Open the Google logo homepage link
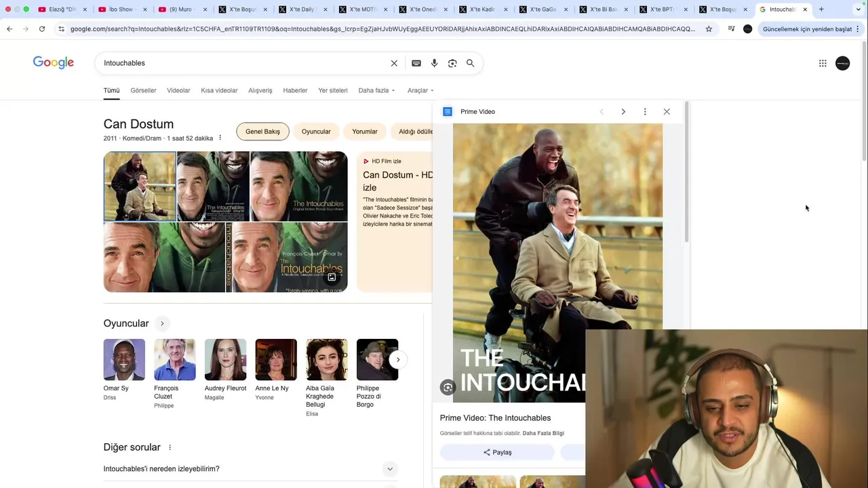 click(54, 62)
